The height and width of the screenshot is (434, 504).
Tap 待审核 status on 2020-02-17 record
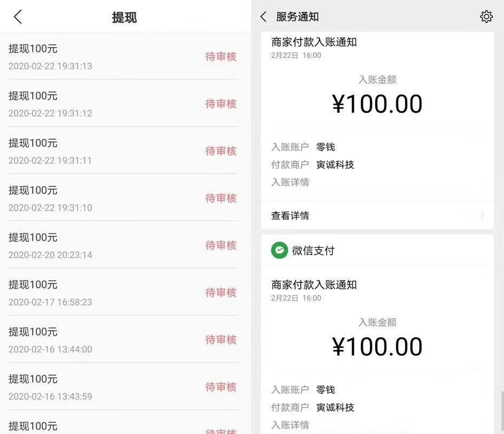coord(221,292)
